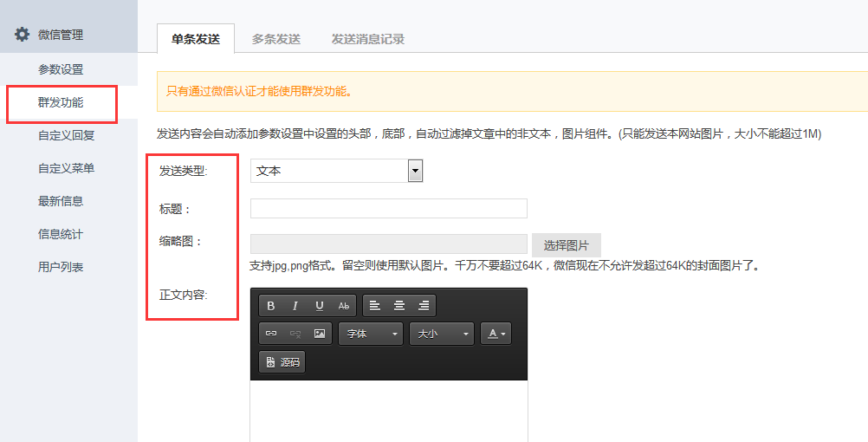Switch editor to 源码 source view
Screen dimensions: 868x442
pos(282,362)
